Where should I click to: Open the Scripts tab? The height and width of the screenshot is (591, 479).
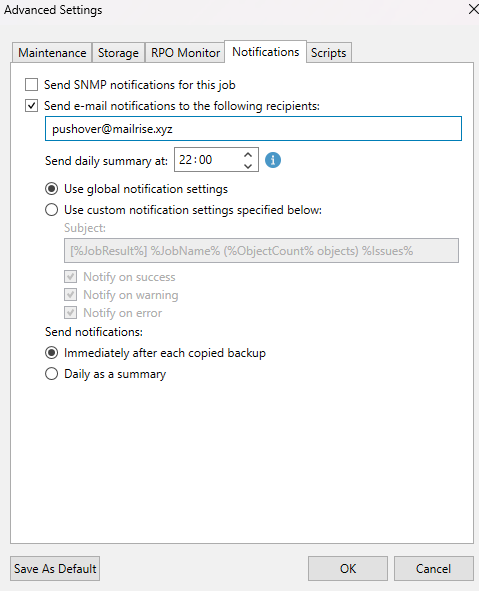(x=329, y=53)
